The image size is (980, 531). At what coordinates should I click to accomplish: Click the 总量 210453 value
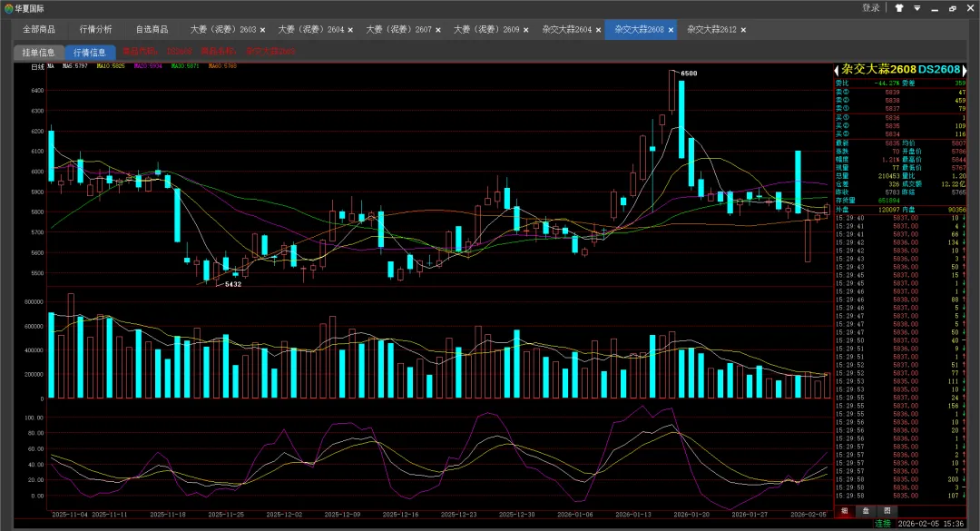click(x=888, y=176)
